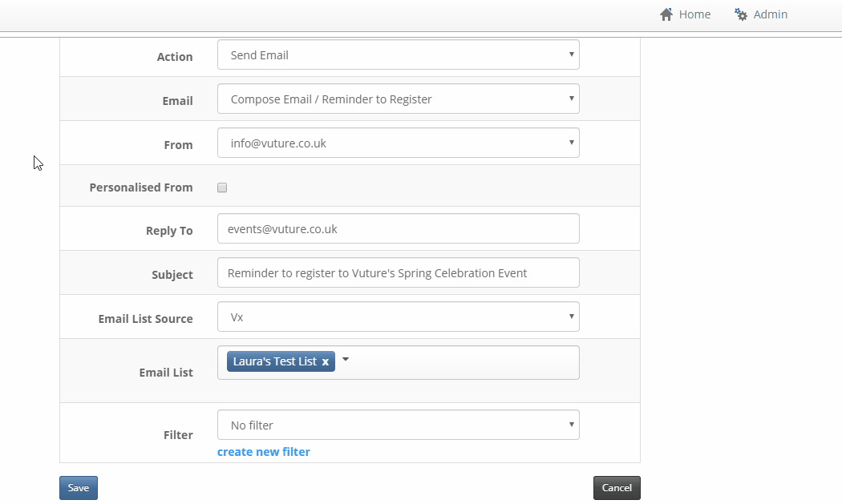Click the From field arrow icon
Viewport: 842px width, 504px height.
(x=571, y=143)
